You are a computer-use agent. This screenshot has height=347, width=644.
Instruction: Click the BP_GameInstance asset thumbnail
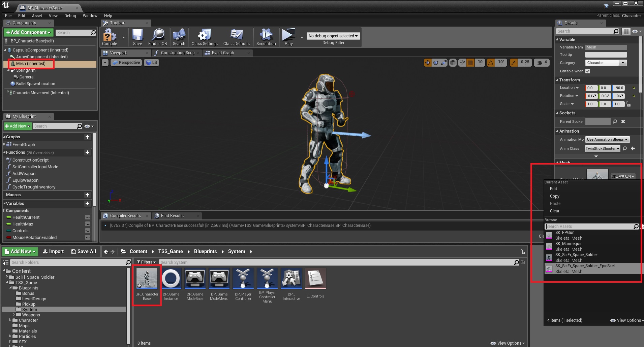(x=171, y=279)
